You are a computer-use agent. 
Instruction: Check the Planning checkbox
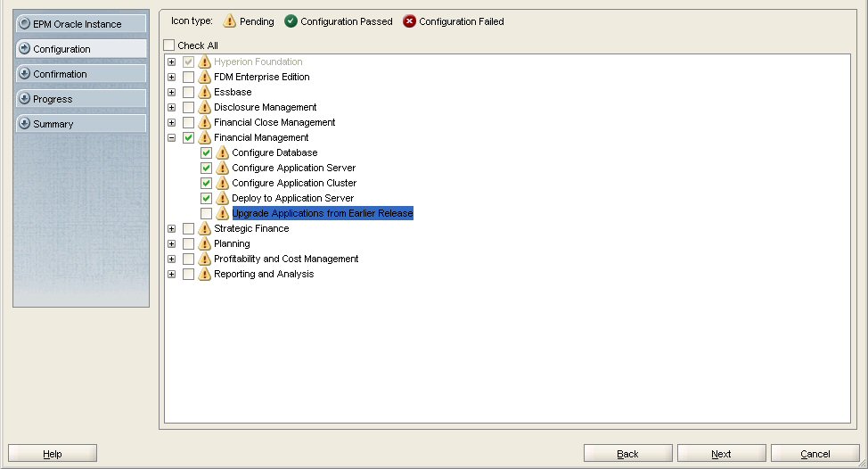pos(188,243)
